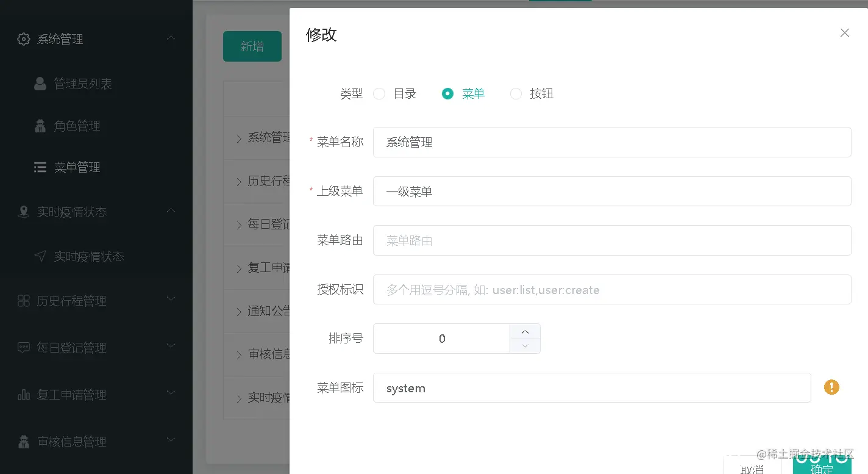Close the 修改 dialog with the X
This screenshot has height=474, width=868.
click(844, 33)
